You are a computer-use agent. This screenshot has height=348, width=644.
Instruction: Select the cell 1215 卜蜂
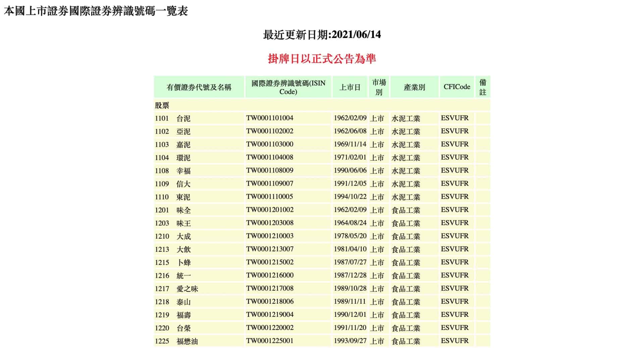tap(199, 262)
